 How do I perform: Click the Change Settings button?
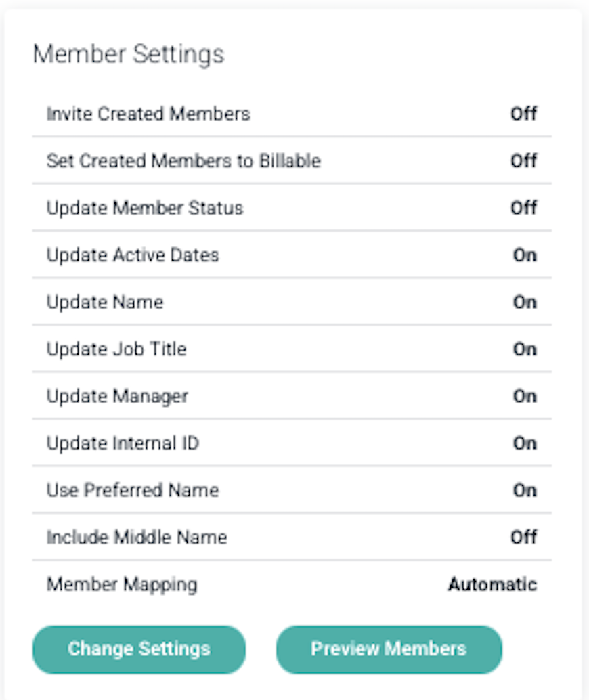pyautogui.click(x=139, y=649)
